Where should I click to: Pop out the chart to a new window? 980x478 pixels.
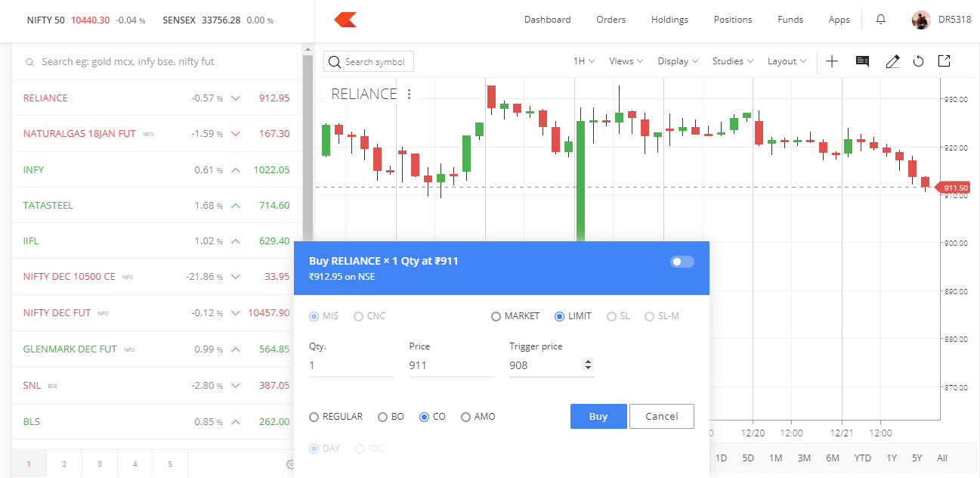tap(944, 61)
